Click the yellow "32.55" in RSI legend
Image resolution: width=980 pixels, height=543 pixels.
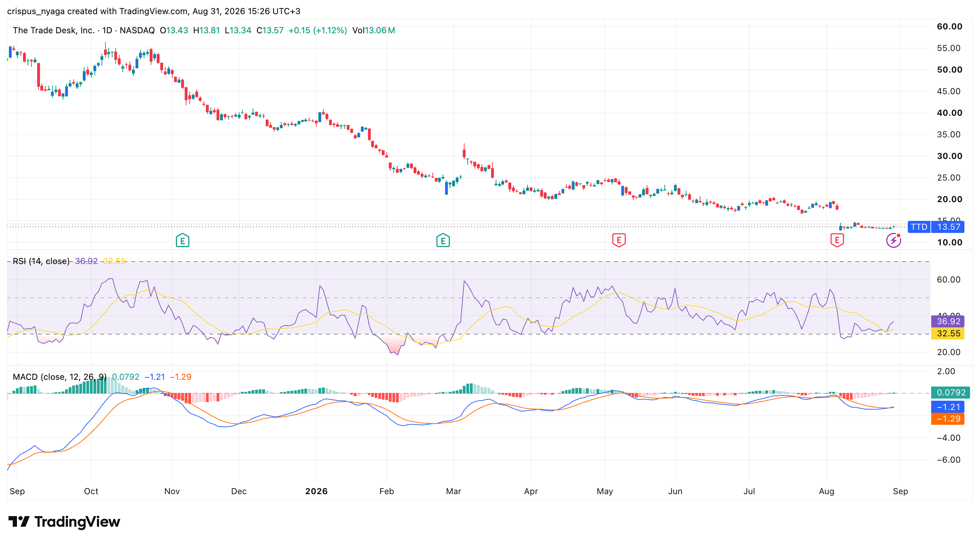(x=114, y=262)
